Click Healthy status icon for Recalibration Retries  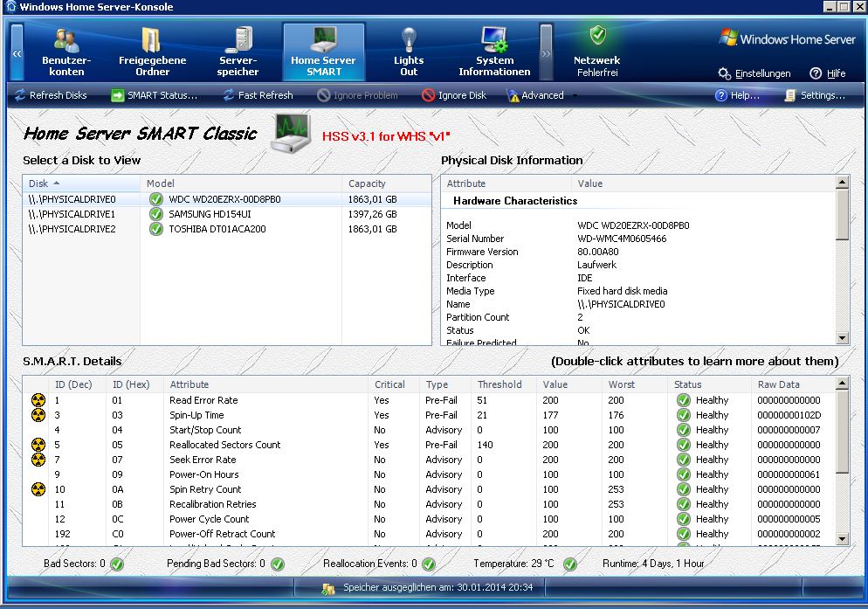684,504
